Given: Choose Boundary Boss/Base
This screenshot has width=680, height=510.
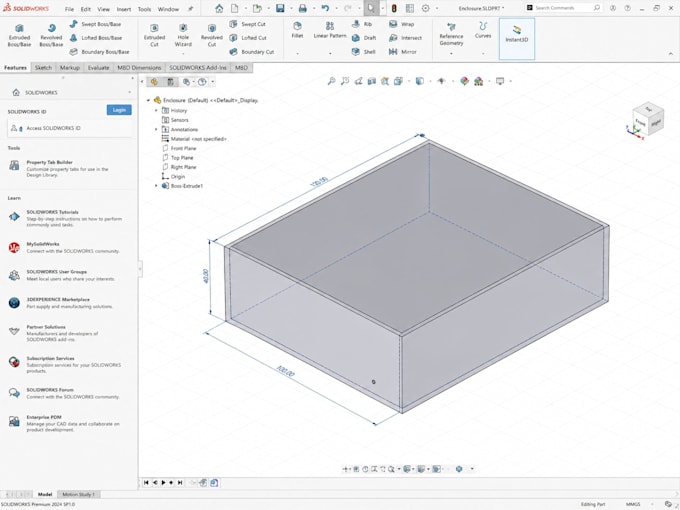Looking at the screenshot, I should click(99, 52).
